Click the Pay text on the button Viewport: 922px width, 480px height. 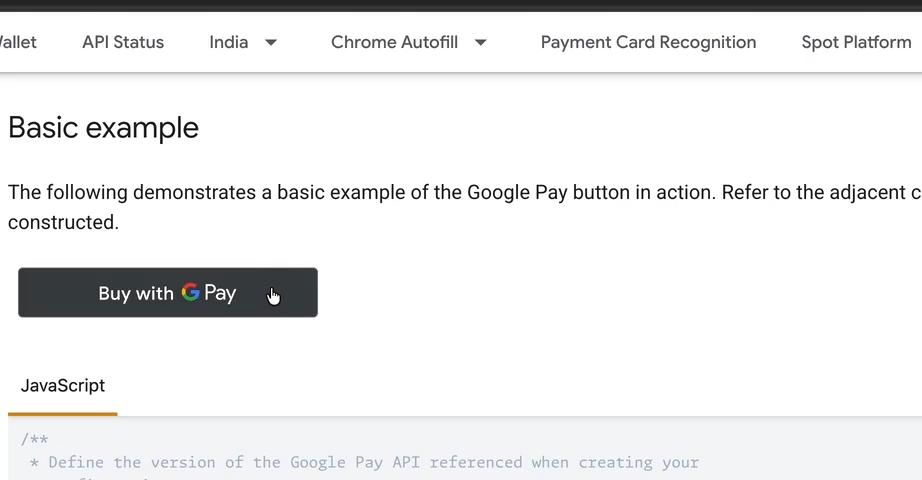pyautogui.click(x=220, y=293)
